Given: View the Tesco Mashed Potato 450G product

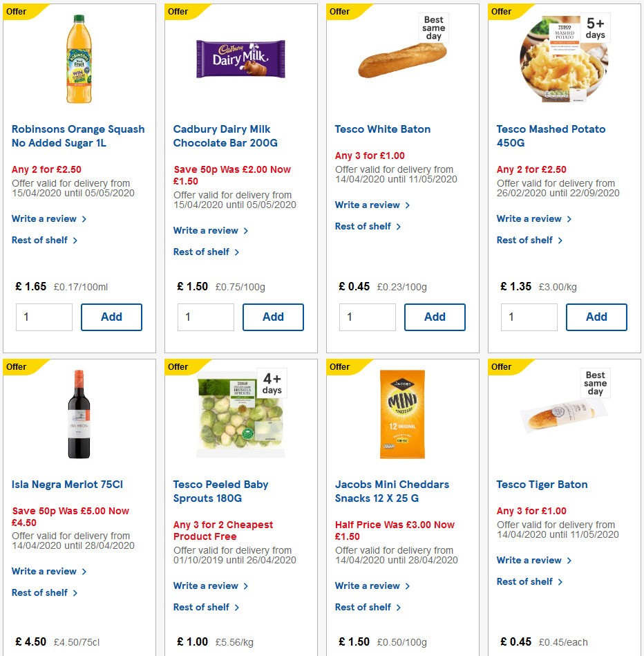Looking at the screenshot, I should click(550, 135).
